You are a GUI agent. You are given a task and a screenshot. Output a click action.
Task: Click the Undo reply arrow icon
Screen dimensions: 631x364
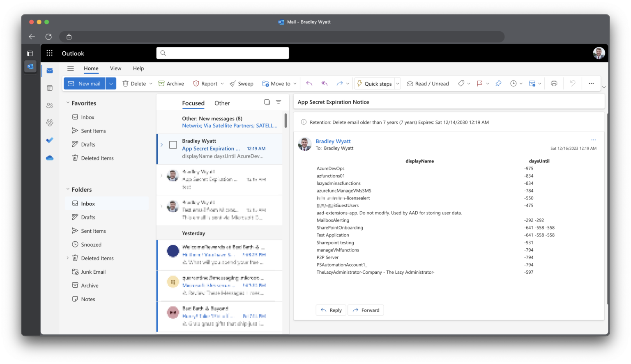click(x=309, y=83)
